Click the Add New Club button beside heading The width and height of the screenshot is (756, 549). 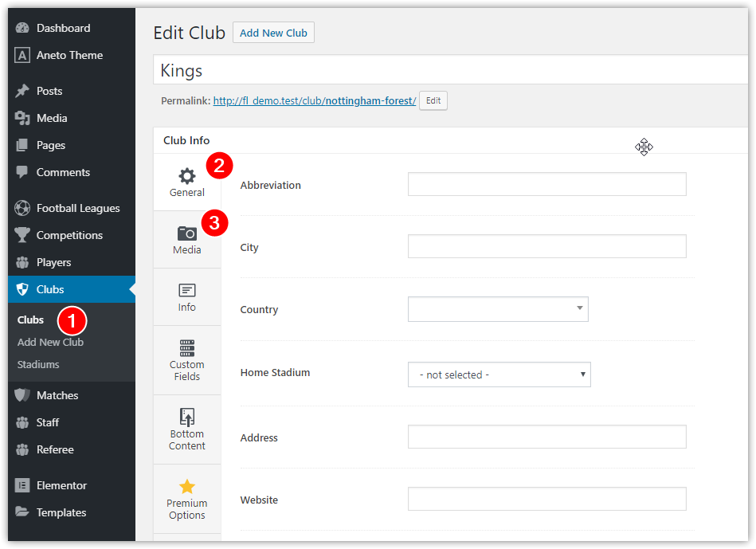tap(273, 33)
